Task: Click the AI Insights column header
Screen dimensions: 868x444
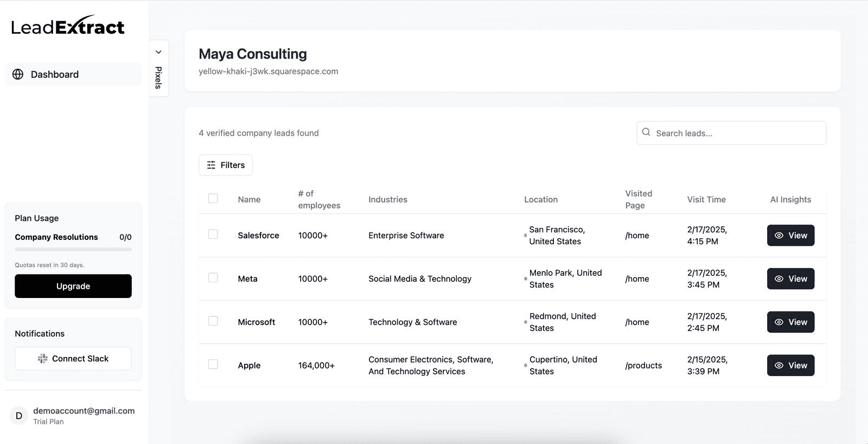Action: [x=790, y=200]
